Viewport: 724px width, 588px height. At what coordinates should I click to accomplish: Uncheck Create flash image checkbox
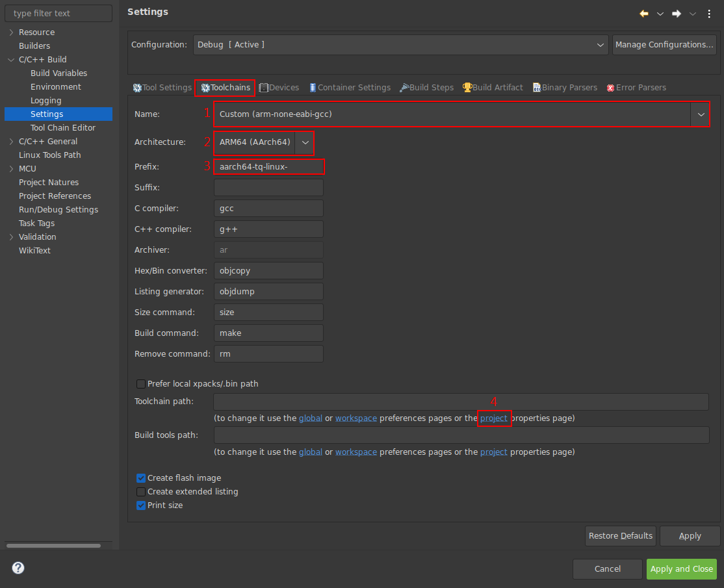141,478
